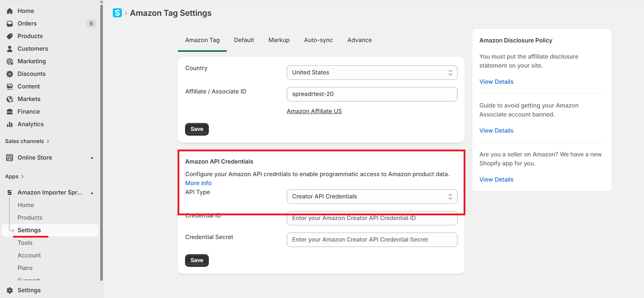This screenshot has height=298, width=644.
Task: Focus the Affiliate / Associate ID field
Action: tap(372, 94)
